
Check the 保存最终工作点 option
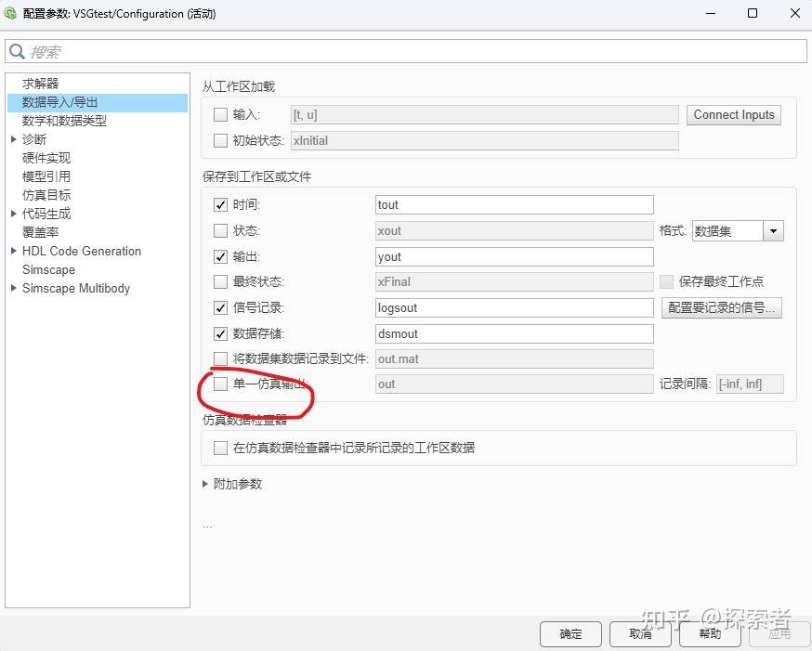(x=666, y=281)
